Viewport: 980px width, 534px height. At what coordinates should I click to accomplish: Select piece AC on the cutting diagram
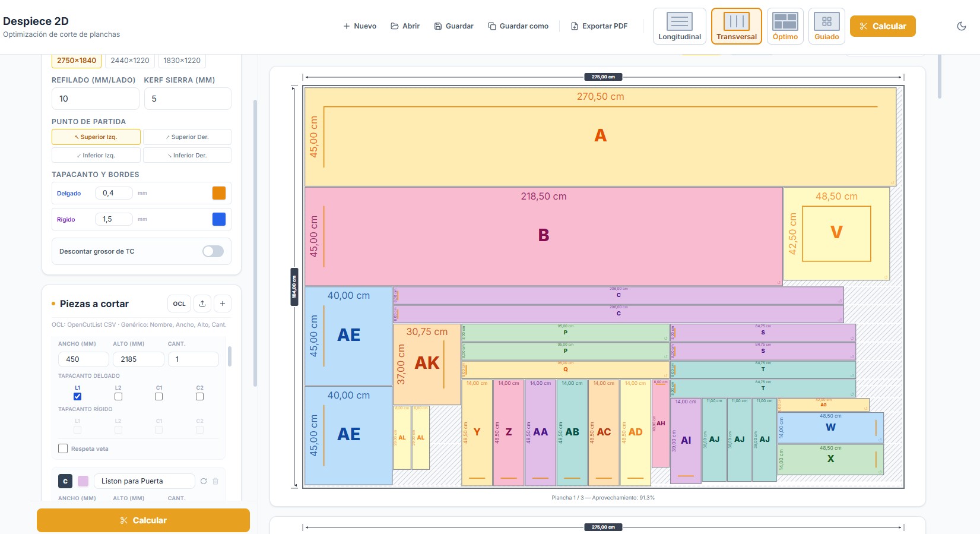pos(604,432)
